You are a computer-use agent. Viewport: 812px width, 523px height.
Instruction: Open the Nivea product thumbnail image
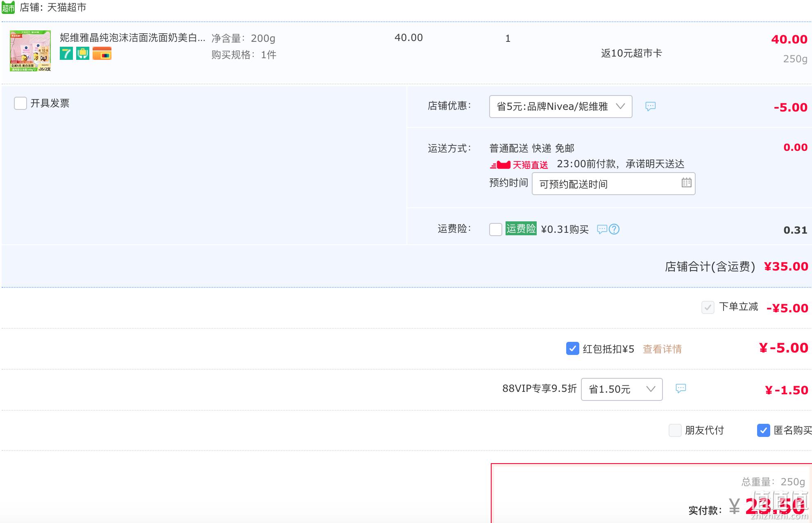pyautogui.click(x=30, y=51)
